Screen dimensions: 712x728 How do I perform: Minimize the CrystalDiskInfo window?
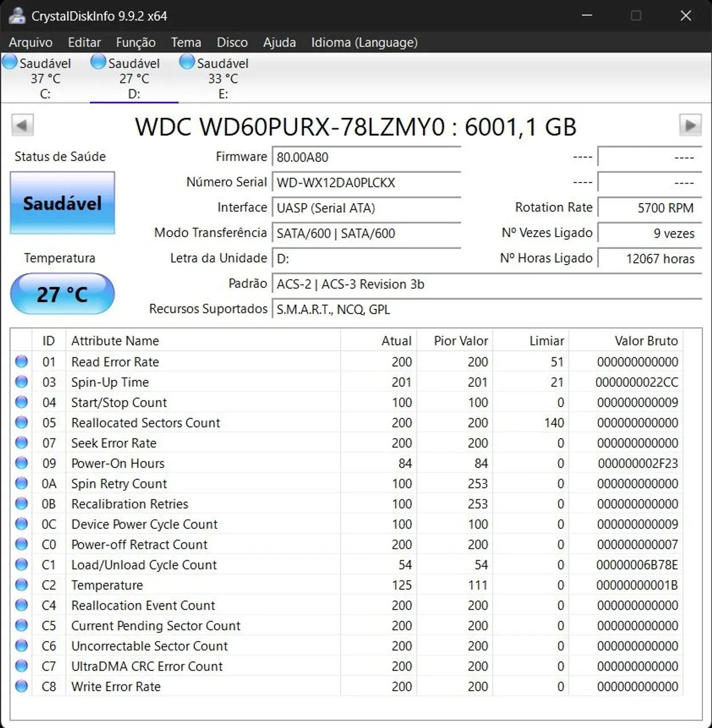pos(587,15)
